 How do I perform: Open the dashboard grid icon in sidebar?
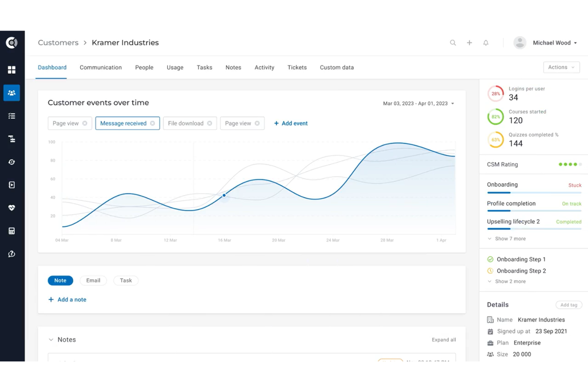[x=12, y=70]
